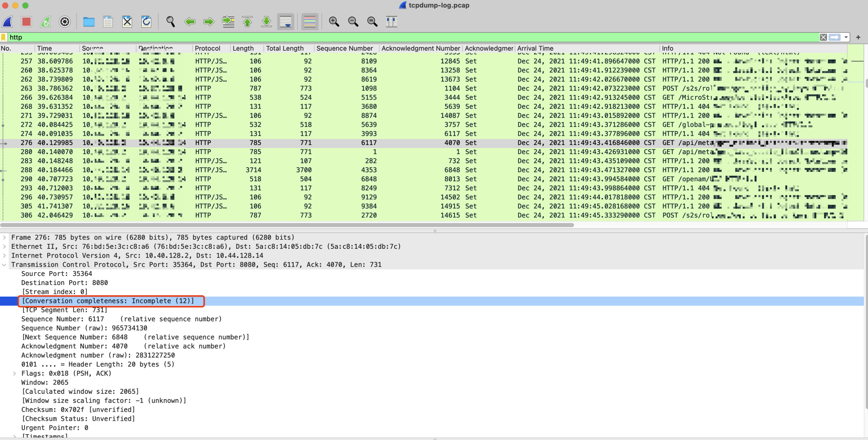Stop the running capture
This screenshot has width=868, height=440.
point(27,22)
